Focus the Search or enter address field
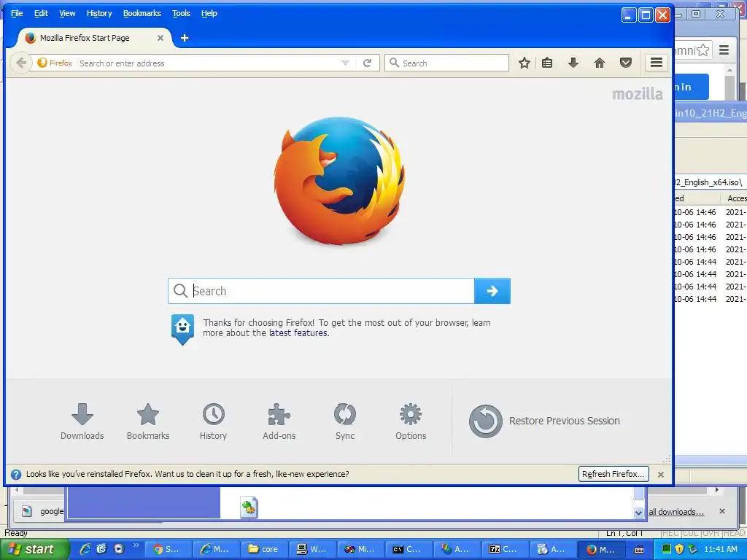Screen dimensions: 747x560 tap(208, 63)
